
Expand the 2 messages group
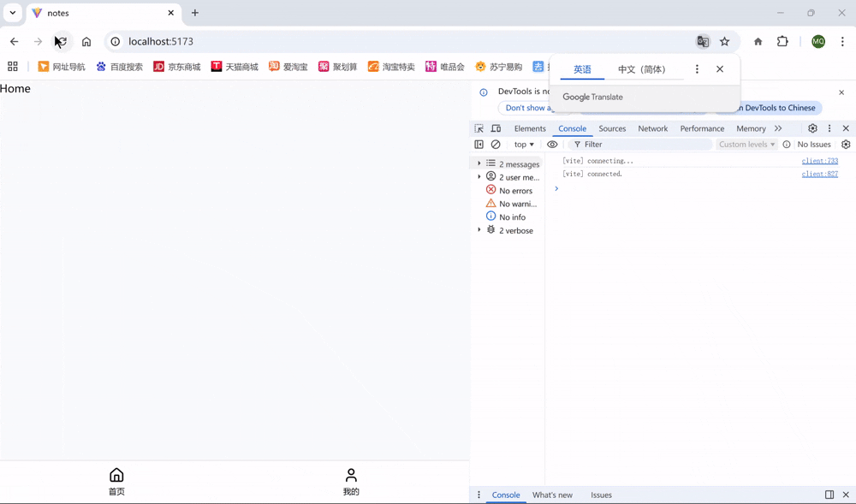479,163
